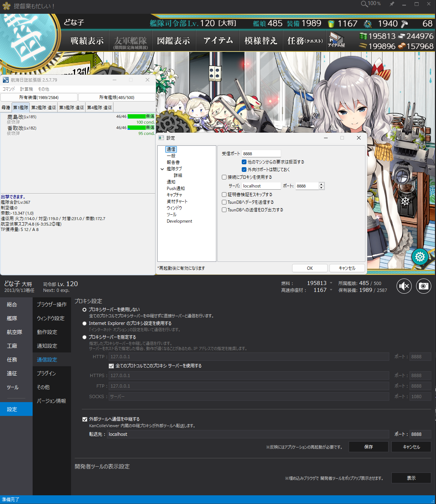Open the teal gear settings icon in game

pos(420,257)
